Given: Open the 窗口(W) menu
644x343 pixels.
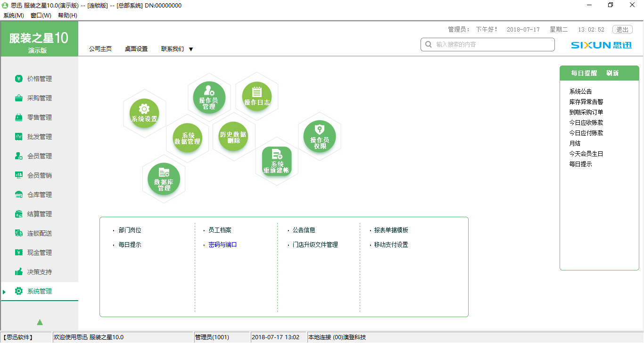Looking at the screenshot, I should point(41,16).
